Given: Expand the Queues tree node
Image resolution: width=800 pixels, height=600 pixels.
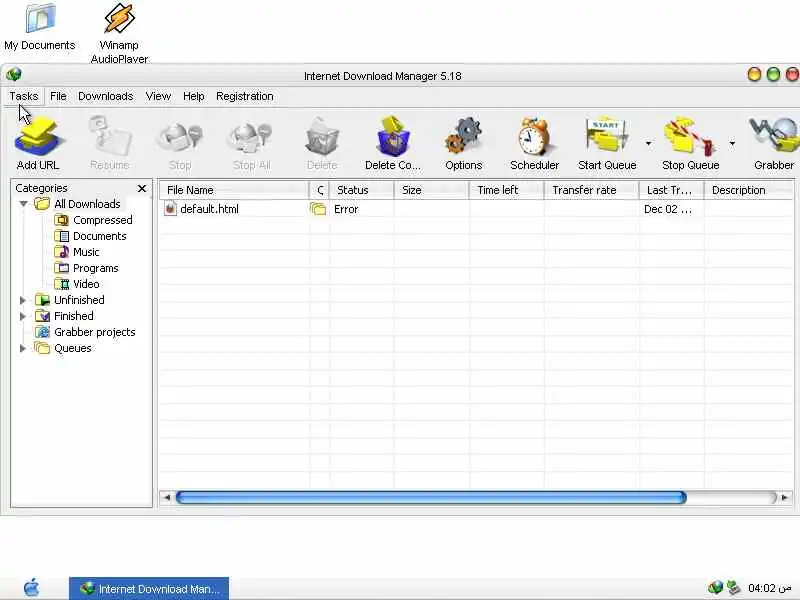Looking at the screenshot, I should pyautogui.click(x=23, y=348).
